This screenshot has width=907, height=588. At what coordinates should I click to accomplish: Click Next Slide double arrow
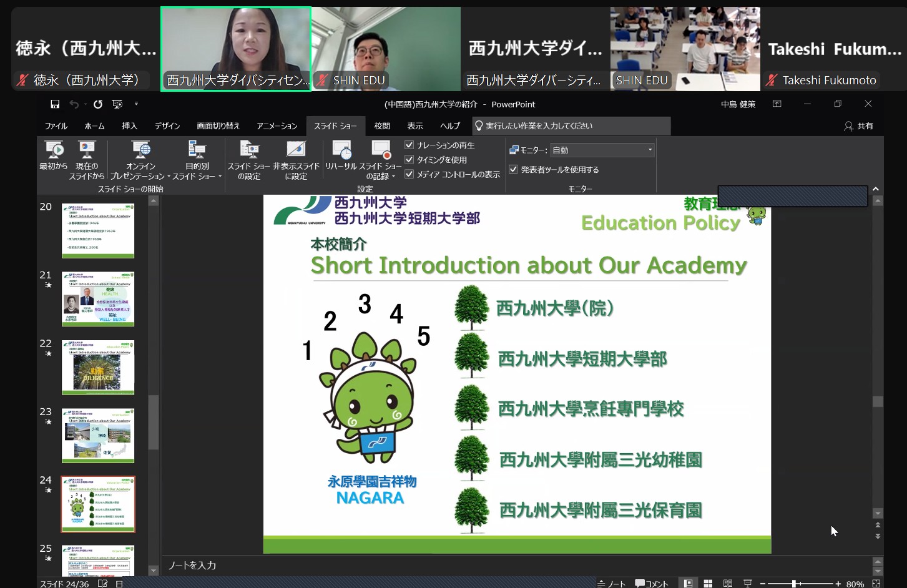coord(878,536)
